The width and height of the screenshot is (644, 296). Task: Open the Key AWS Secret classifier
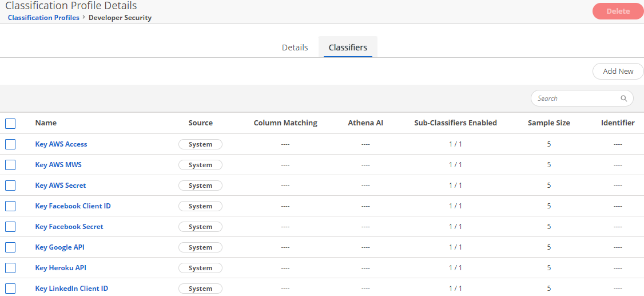(x=61, y=186)
